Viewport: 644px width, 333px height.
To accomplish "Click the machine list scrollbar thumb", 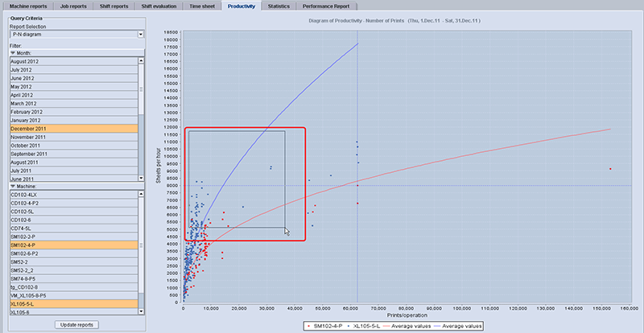I will 142,245.
